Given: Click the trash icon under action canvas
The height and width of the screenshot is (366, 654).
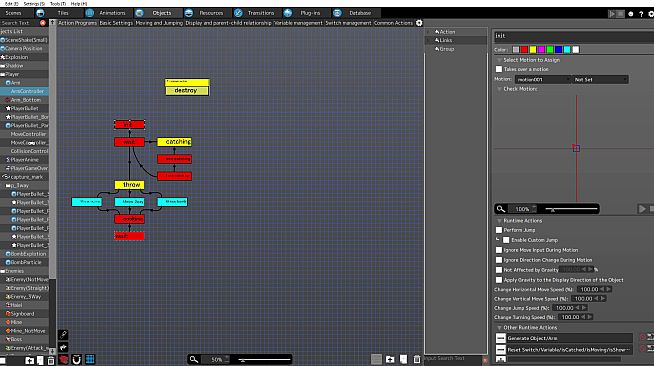Looking at the screenshot, I should pyautogui.click(x=417, y=359).
